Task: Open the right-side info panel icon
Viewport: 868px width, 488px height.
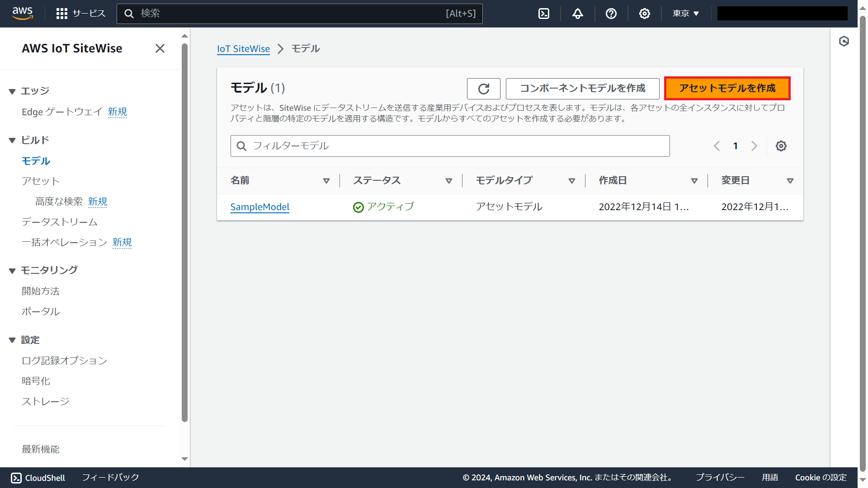Action: (844, 42)
